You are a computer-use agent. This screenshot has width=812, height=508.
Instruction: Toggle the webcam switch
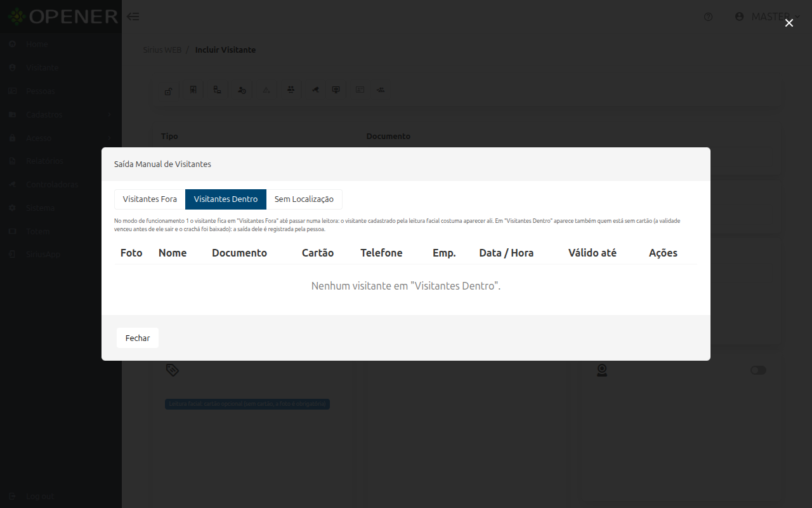(x=758, y=370)
